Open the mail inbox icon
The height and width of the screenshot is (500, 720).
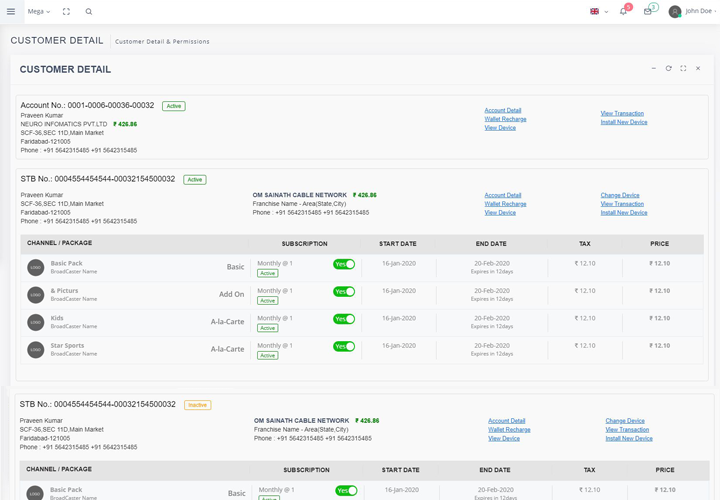pyautogui.click(x=648, y=12)
